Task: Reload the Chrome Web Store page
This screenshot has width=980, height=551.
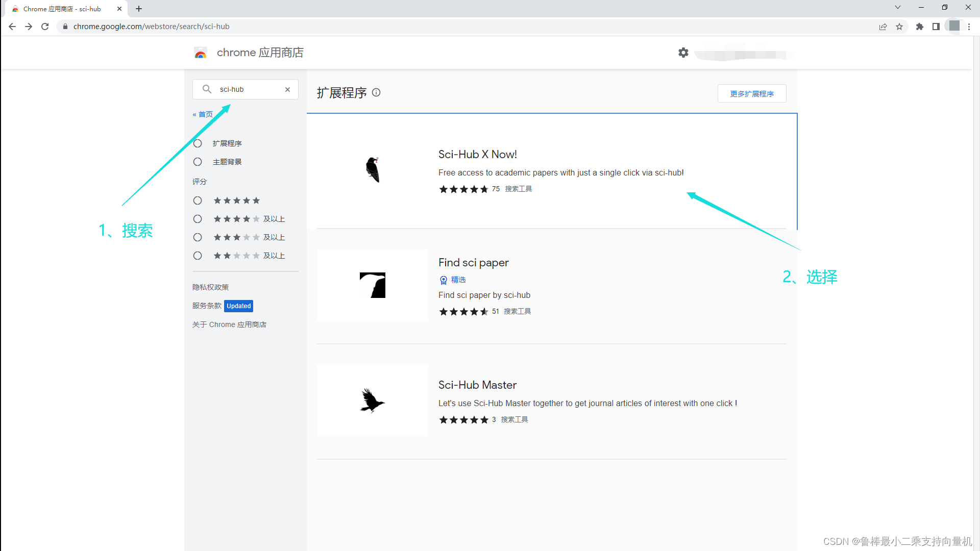Action: tap(45, 27)
